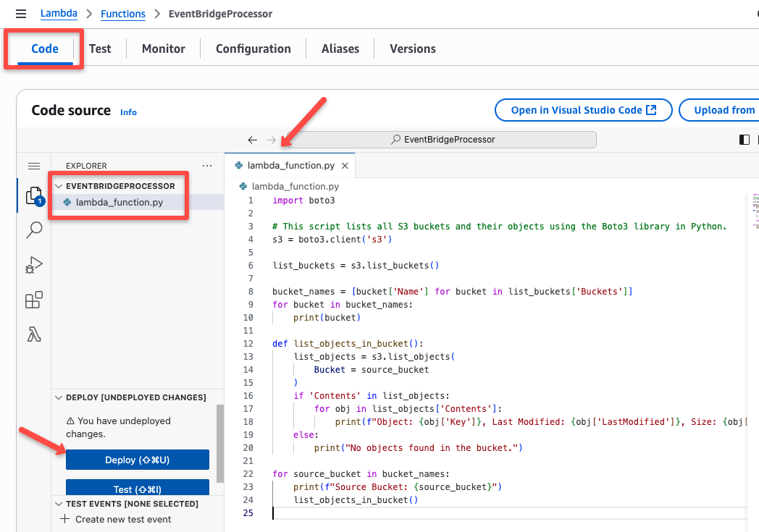759x532 pixels.
Task: Click the forward navigation arrow in the editor toolbar
Action: [270, 139]
